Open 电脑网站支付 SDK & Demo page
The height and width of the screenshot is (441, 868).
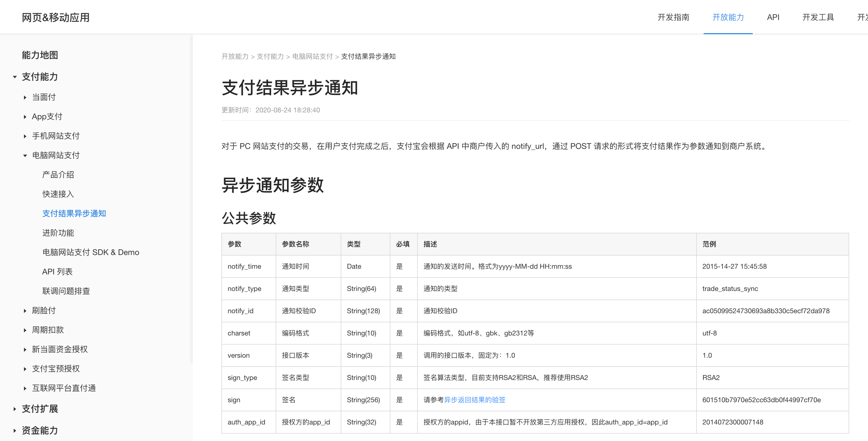tap(90, 252)
